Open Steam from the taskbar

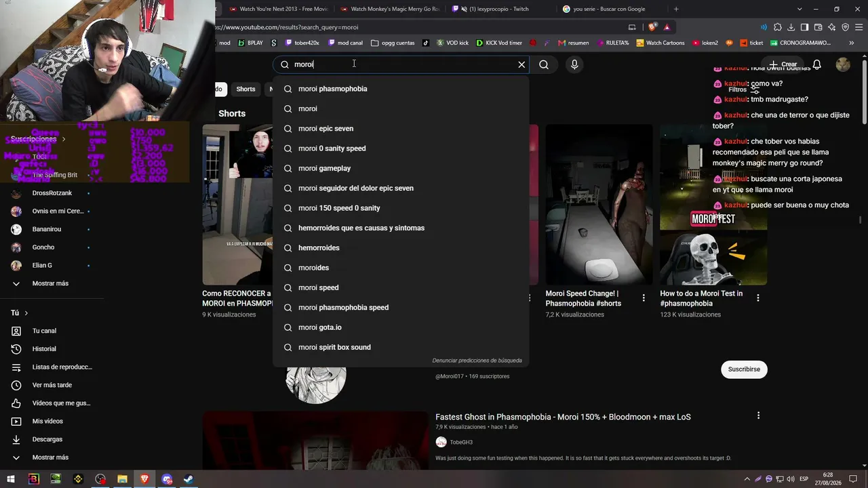(189, 479)
